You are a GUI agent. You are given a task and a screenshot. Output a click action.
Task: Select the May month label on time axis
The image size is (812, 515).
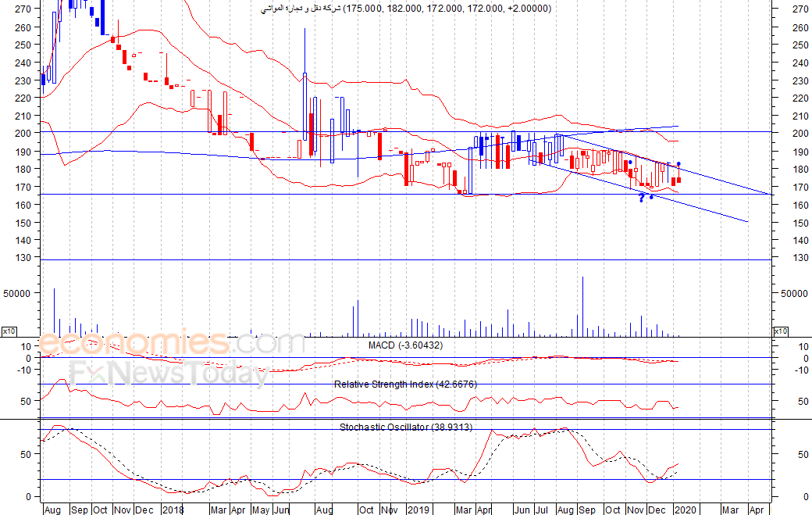[x=259, y=509]
